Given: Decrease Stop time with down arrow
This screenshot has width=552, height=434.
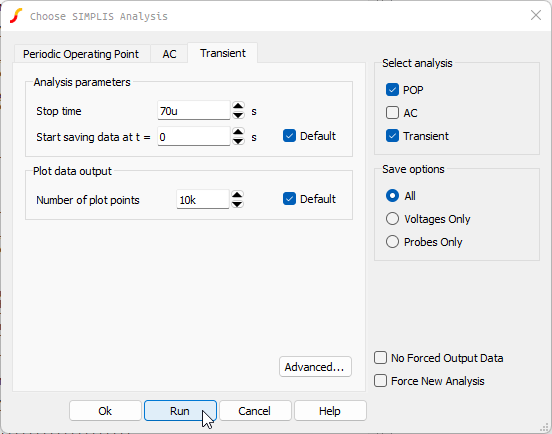Looking at the screenshot, I should [238, 115].
